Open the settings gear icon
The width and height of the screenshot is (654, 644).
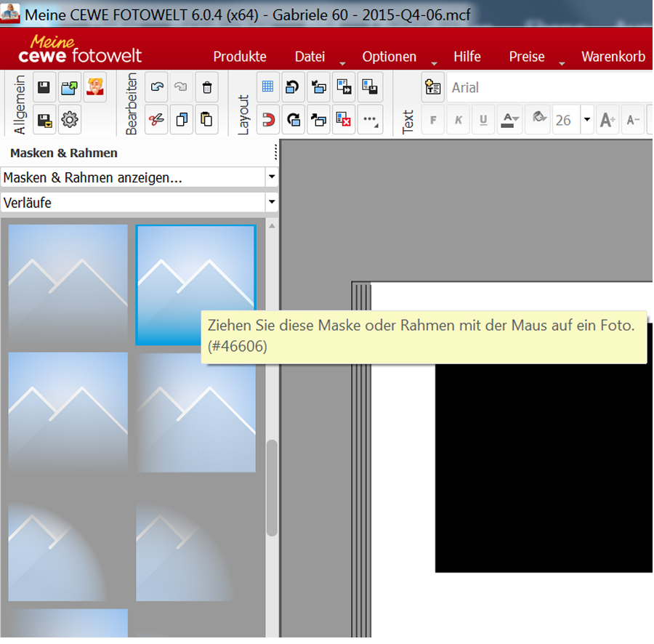(x=69, y=120)
